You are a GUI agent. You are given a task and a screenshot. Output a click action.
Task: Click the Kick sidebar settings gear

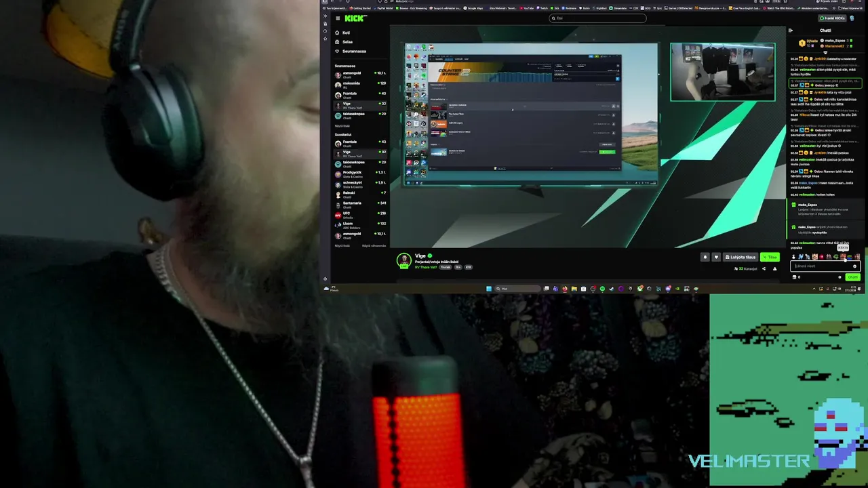(x=325, y=279)
